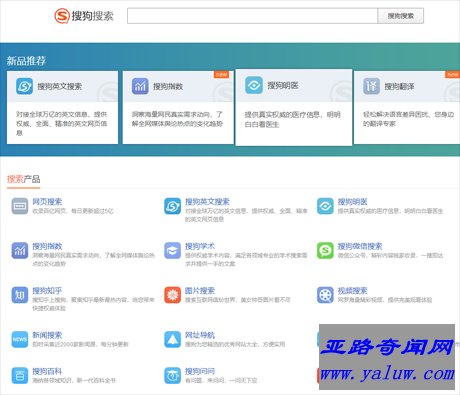460x395 pixels.
Task: Click the 搜狗英文搜索 icon in product list
Action: 172,206
